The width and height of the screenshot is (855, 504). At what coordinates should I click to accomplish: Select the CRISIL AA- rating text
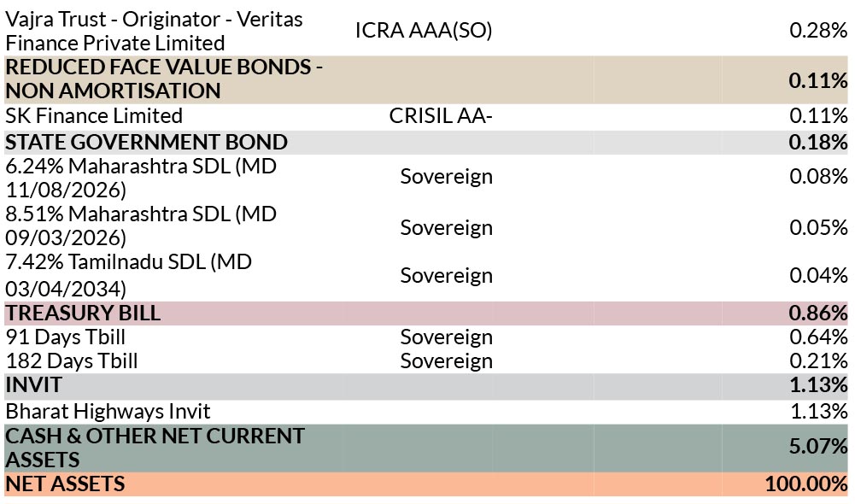441,116
